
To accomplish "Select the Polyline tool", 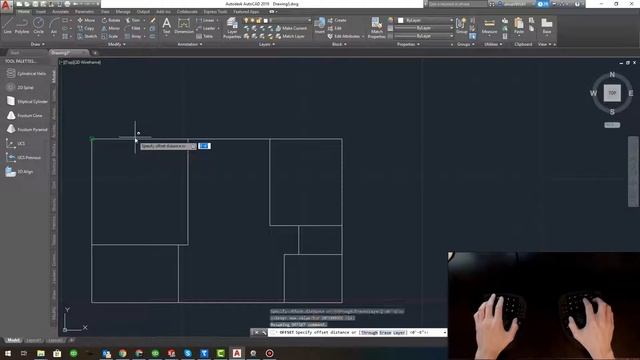I will point(22,25).
